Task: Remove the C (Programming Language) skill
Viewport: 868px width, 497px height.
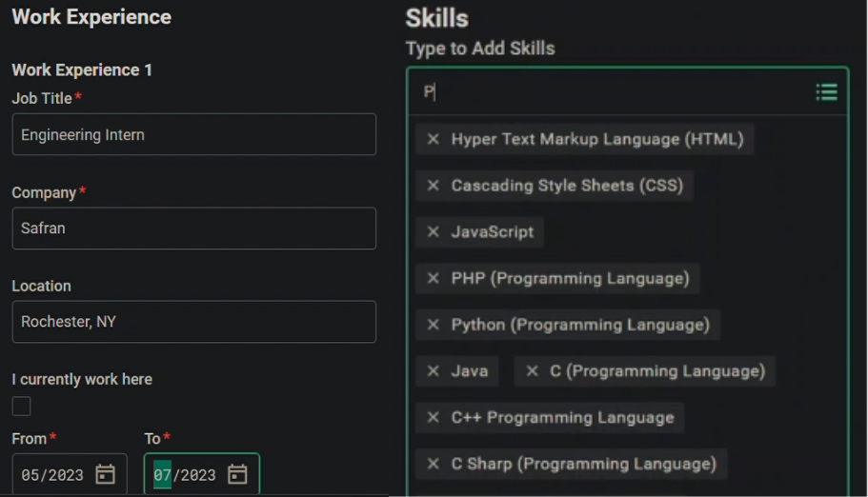Action: [x=532, y=370]
